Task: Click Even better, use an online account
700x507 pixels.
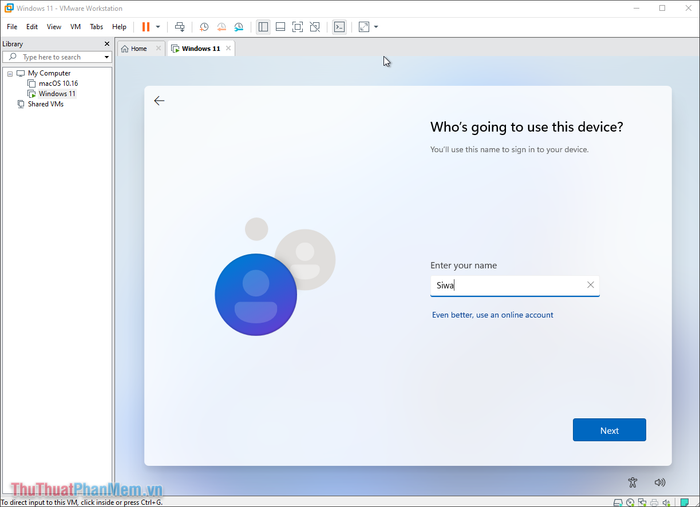Action: coord(492,315)
